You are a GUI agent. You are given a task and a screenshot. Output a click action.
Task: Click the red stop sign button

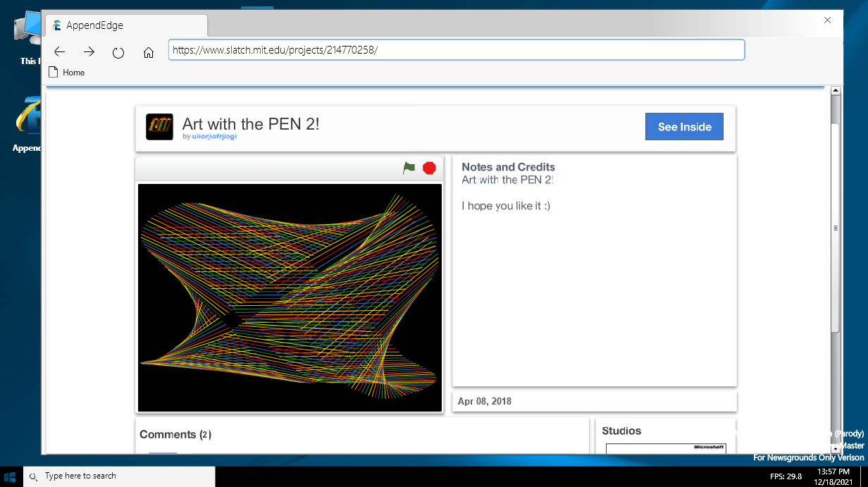(x=429, y=168)
